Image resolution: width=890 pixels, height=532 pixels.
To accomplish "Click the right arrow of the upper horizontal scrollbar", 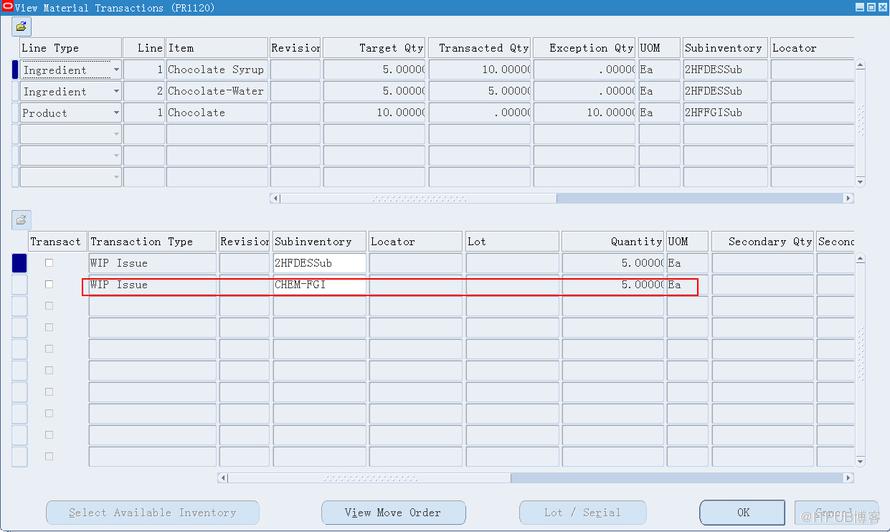I will coord(848,198).
